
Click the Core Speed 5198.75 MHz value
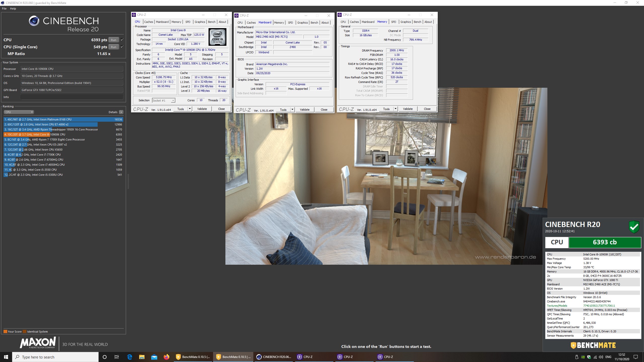[164, 77]
